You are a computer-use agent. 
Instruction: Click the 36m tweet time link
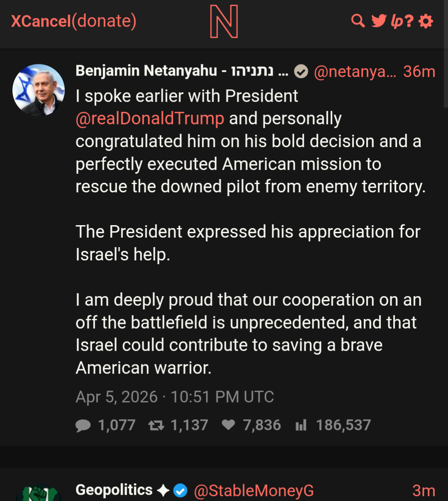click(x=419, y=72)
